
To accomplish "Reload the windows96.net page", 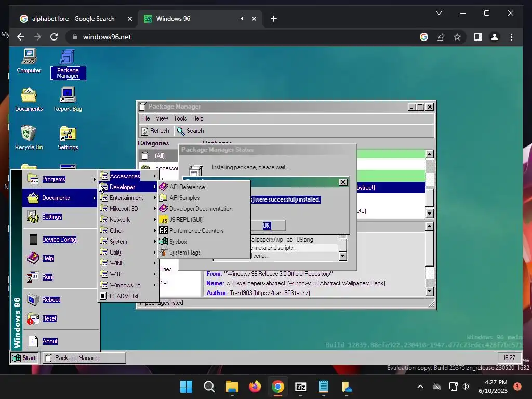I will coord(54,37).
